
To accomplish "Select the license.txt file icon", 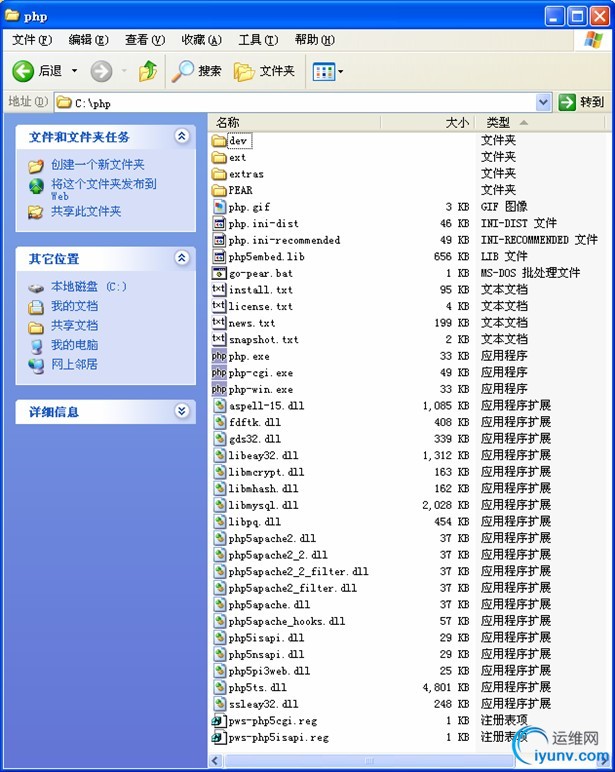I will tap(219, 306).
